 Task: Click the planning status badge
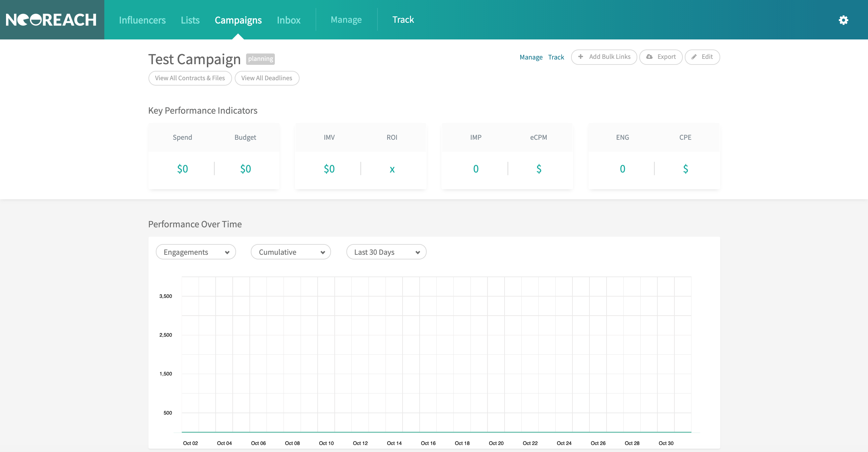click(260, 59)
